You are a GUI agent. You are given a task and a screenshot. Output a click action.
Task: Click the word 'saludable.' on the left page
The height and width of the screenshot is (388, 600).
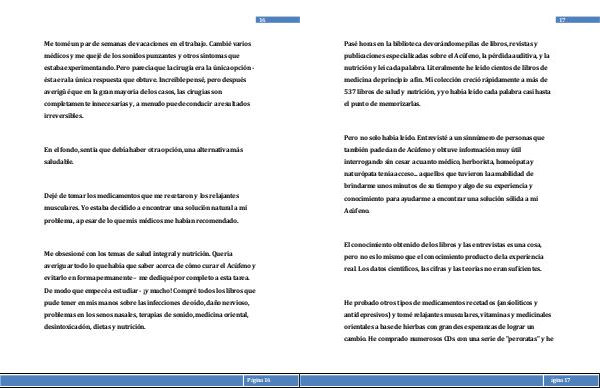[x=59, y=161]
